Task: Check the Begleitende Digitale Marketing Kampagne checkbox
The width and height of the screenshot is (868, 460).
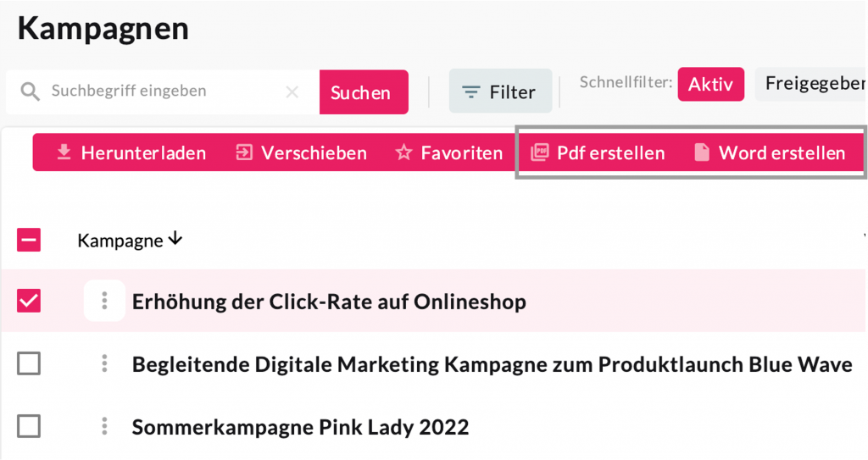Action: pyautogui.click(x=29, y=363)
